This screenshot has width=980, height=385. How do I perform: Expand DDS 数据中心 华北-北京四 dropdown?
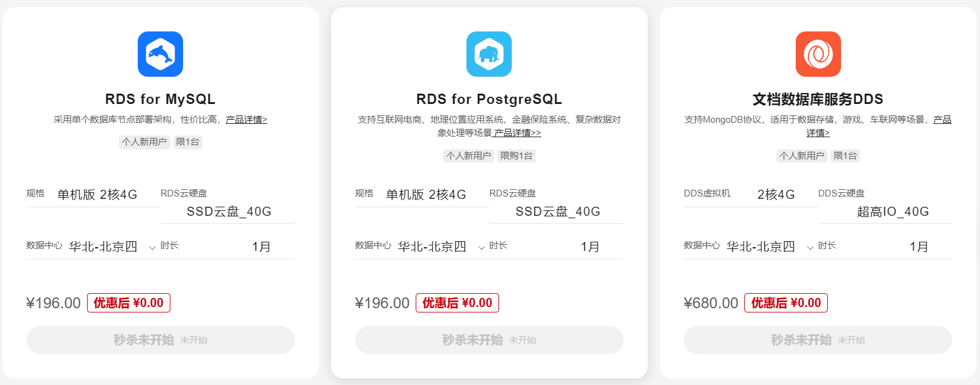click(770, 247)
